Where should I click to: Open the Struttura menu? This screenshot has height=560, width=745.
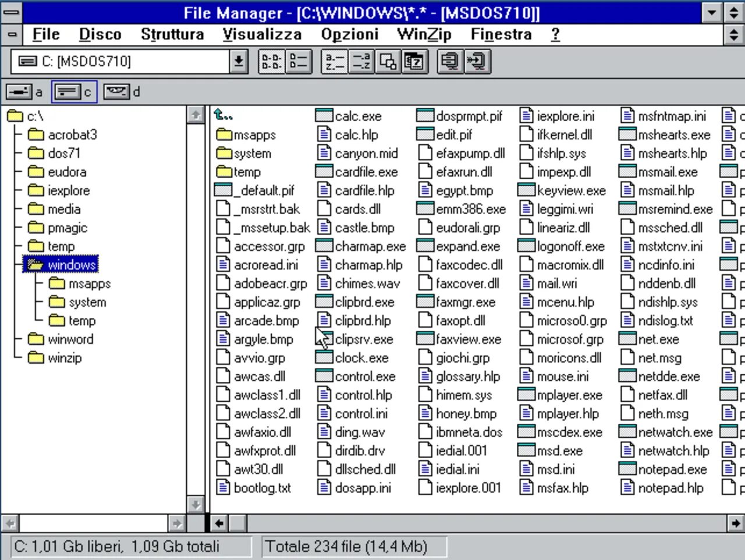point(172,34)
